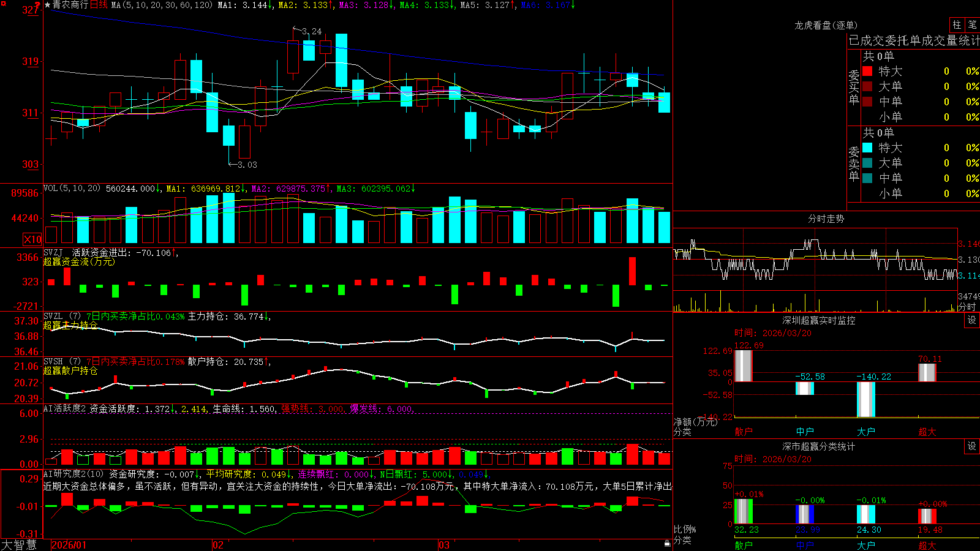Click the 32.23 散户 ratio value

click(x=747, y=530)
